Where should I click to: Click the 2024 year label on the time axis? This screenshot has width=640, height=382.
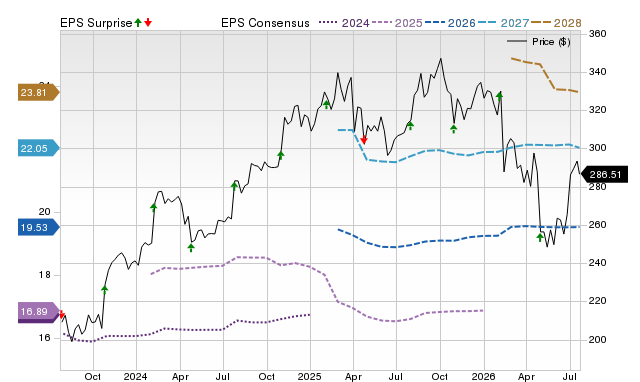136,376
